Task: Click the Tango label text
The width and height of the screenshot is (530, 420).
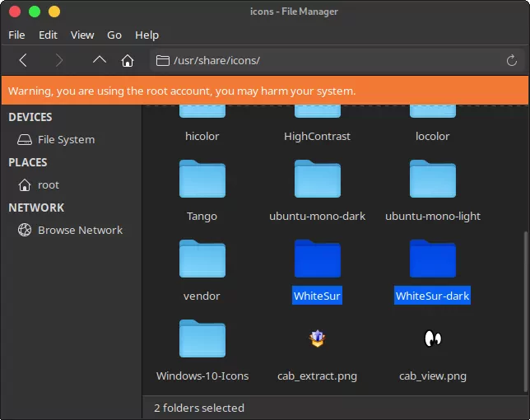Action: (x=202, y=216)
